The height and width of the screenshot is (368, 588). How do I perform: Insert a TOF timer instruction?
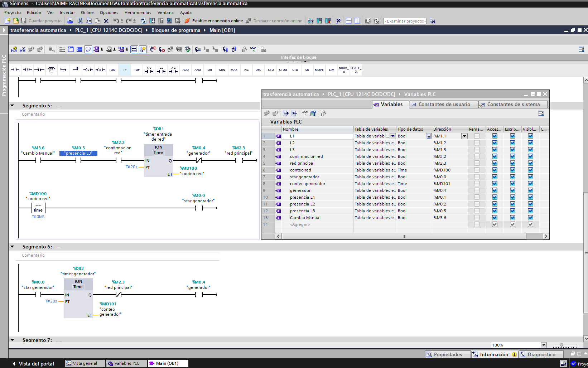coord(137,70)
